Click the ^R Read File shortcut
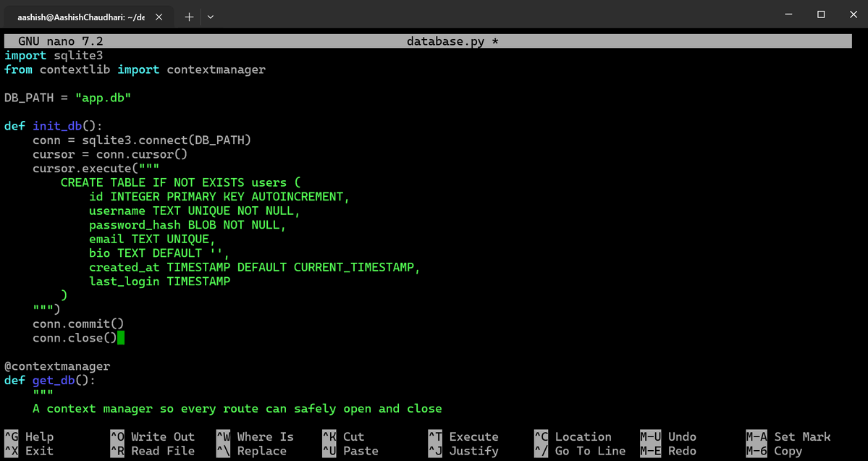The image size is (868, 461). 153,451
